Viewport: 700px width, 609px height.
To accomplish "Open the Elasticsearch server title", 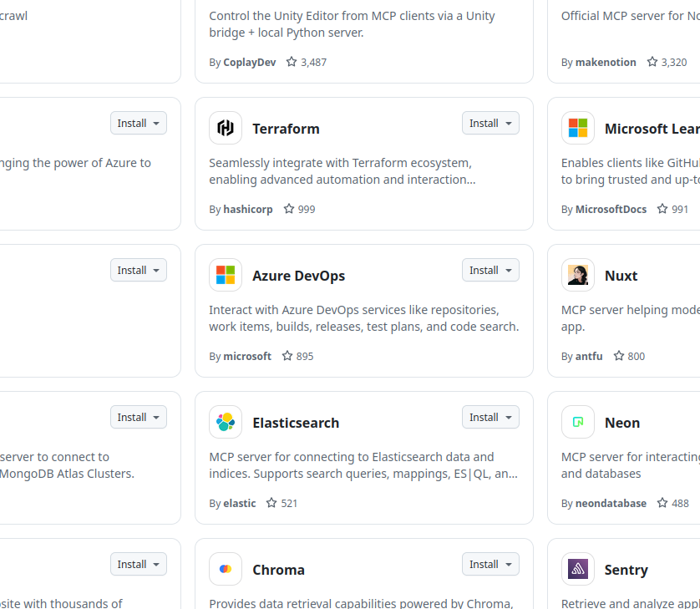I will point(296,423).
